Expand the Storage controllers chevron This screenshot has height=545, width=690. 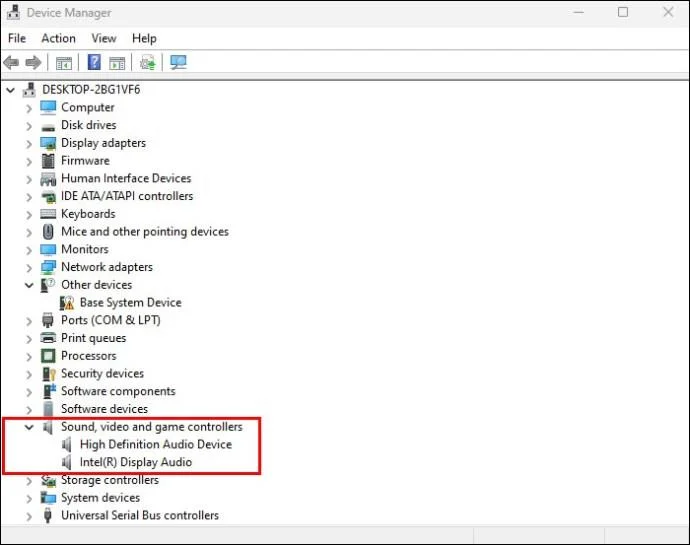29,481
